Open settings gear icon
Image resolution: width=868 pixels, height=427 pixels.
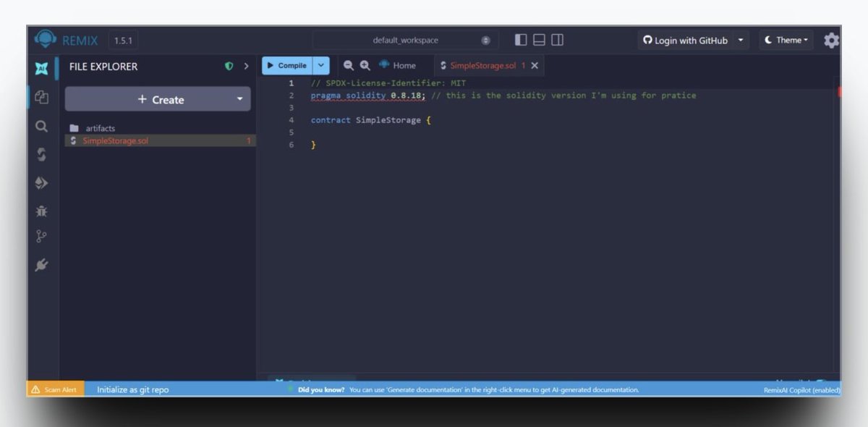[x=832, y=41]
